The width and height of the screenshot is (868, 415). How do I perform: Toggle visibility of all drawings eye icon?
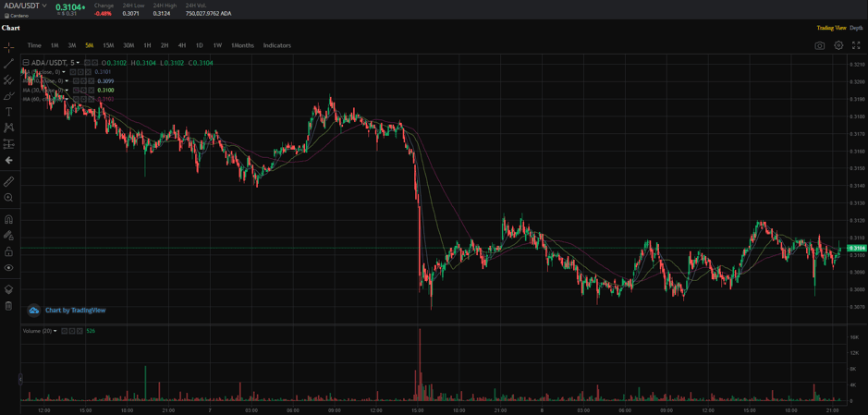pos(8,268)
